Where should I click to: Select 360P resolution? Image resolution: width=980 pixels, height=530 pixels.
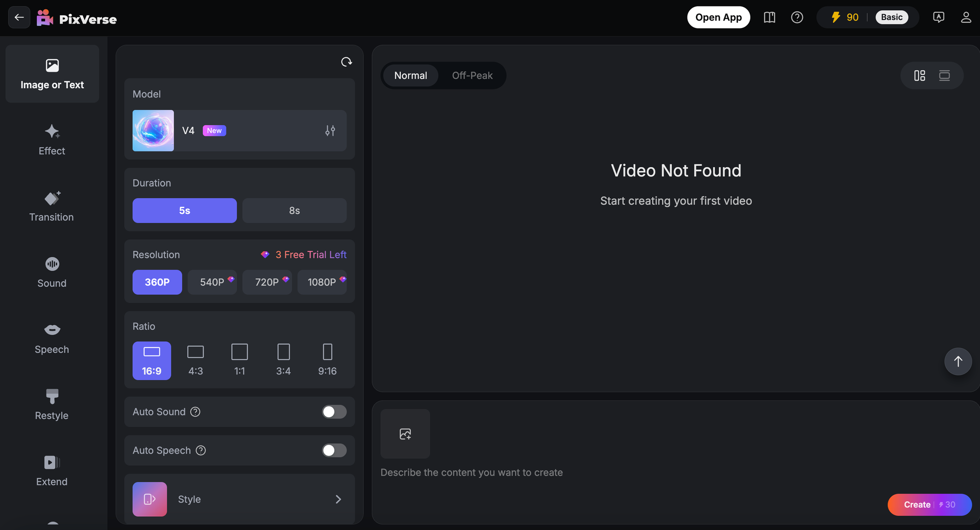tap(157, 282)
